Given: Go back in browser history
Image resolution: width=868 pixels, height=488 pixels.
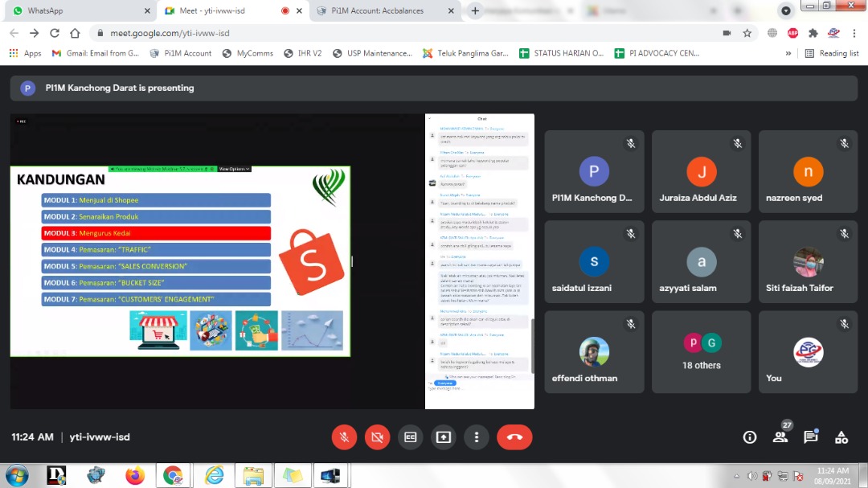Looking at the screenshot, I should tap(14, 33).
